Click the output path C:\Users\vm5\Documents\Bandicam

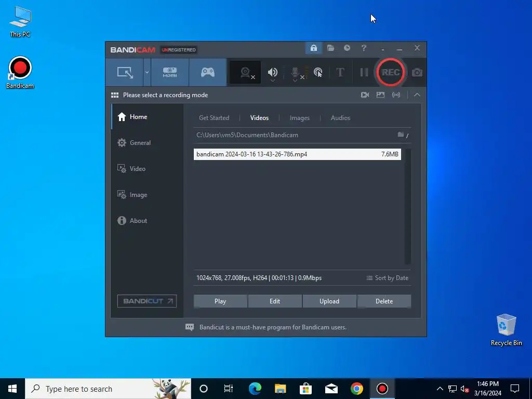(247, 135)
